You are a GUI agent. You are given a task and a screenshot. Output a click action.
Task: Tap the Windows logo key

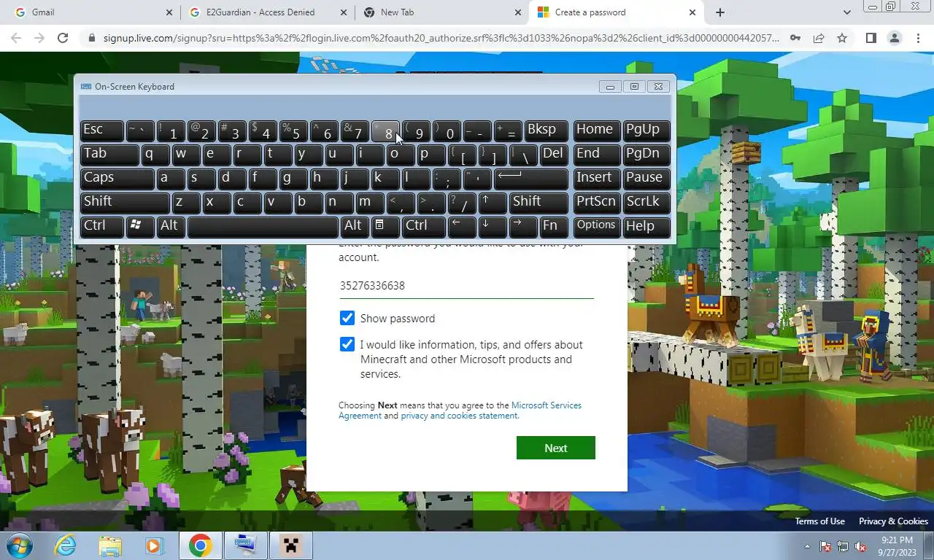(x=140, y=227)
